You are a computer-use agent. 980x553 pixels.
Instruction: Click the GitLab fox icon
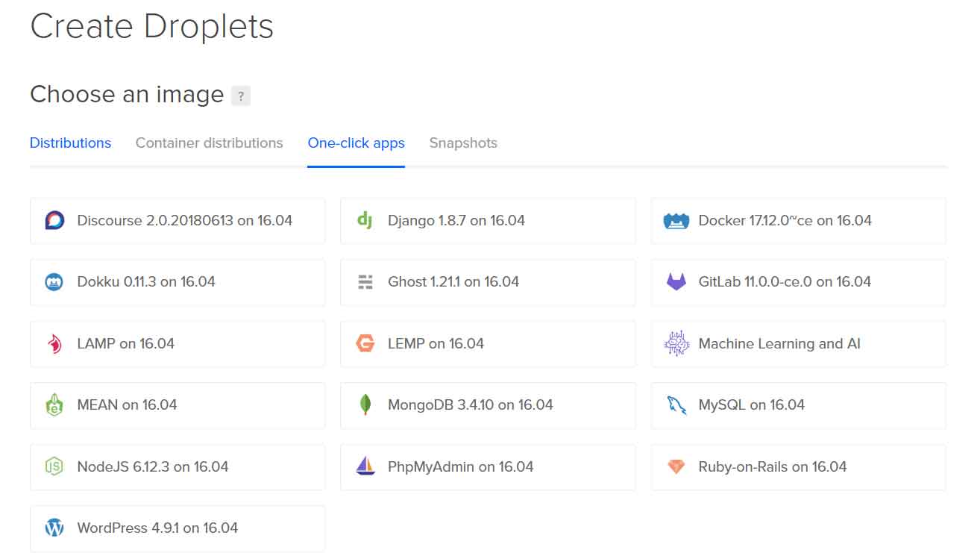pyautogui.click(x=676, y=282)
